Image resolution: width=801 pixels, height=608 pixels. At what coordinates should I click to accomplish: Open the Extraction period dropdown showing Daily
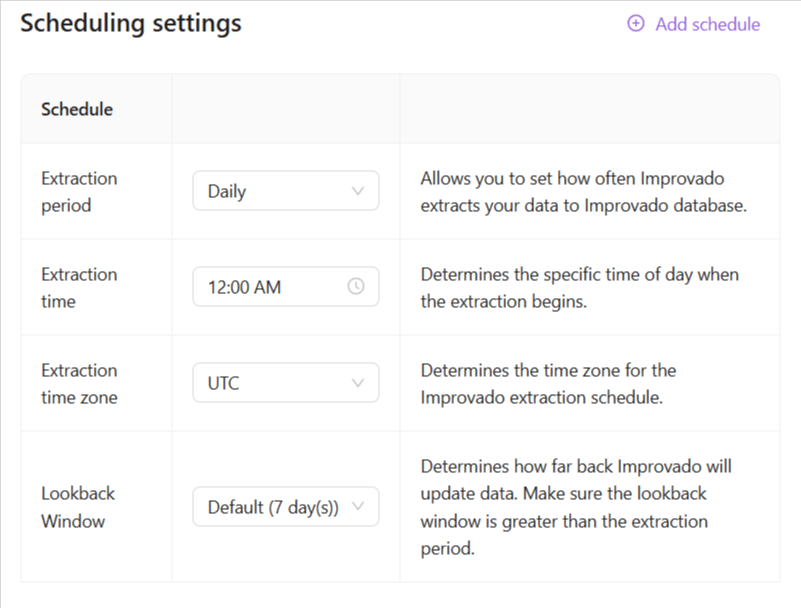tap(285, 191)
